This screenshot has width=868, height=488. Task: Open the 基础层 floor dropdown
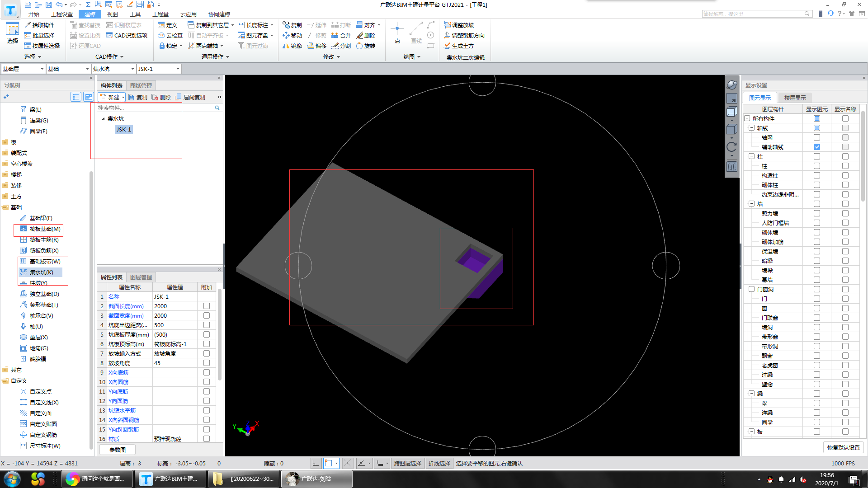pyautogui.click(x=23, y=69)
